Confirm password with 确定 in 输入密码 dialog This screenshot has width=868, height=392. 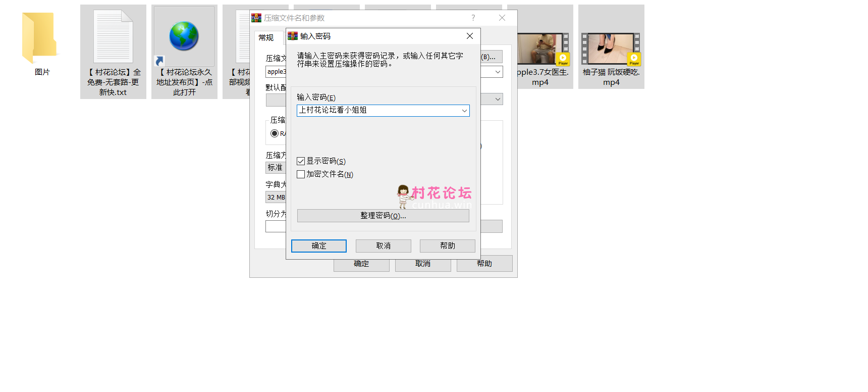tap(319, 246)
